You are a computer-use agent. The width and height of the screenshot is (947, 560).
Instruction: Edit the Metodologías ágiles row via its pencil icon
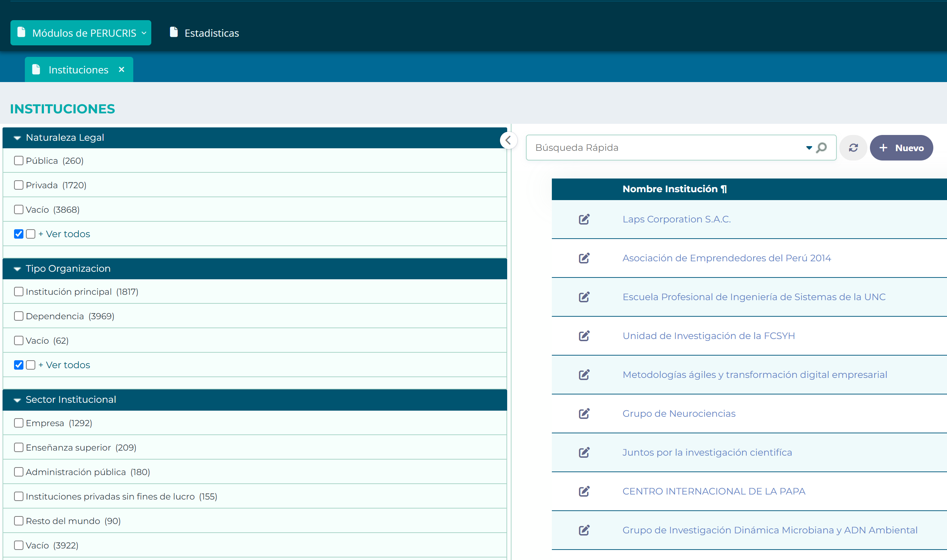click(x=584, y=375)
